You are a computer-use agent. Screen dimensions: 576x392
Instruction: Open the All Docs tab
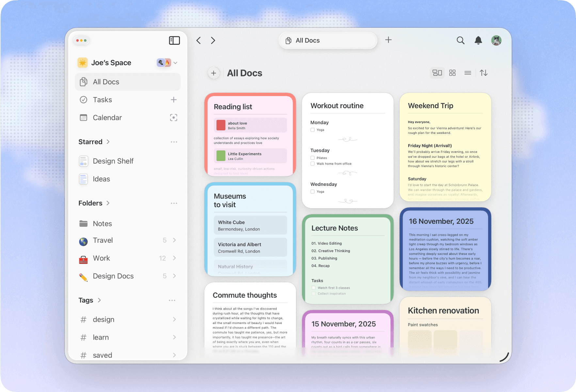[328, 41]
